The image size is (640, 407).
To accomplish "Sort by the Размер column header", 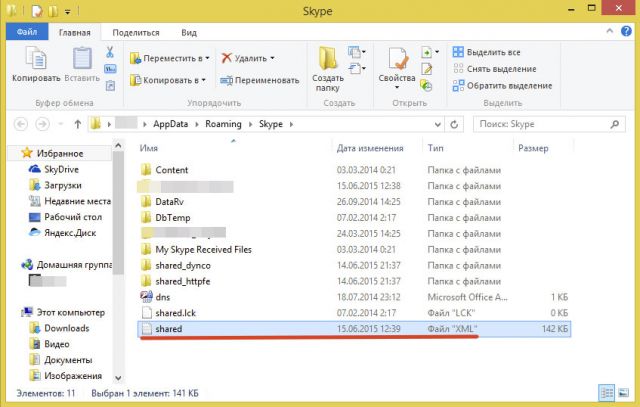I will pyautogui.click(x=533, y=148).
